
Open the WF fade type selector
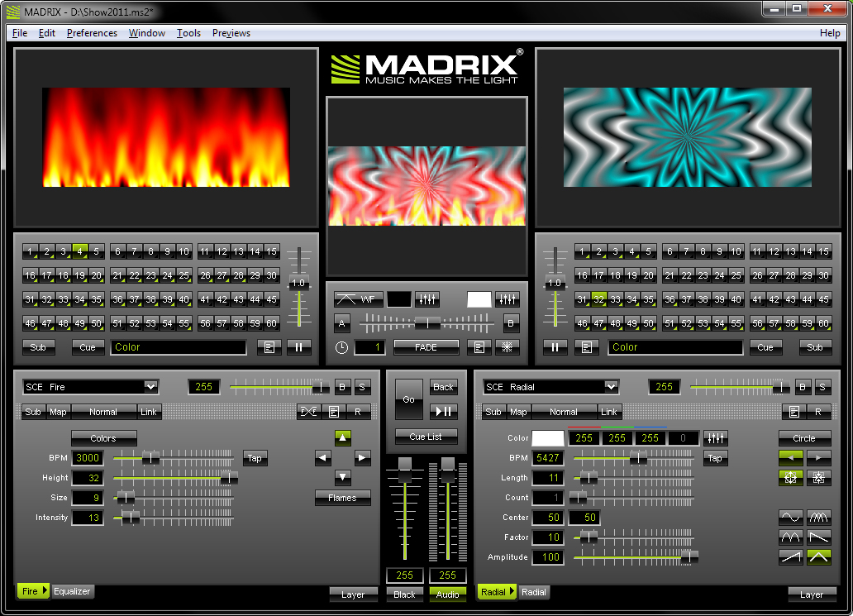coord(359,299)
